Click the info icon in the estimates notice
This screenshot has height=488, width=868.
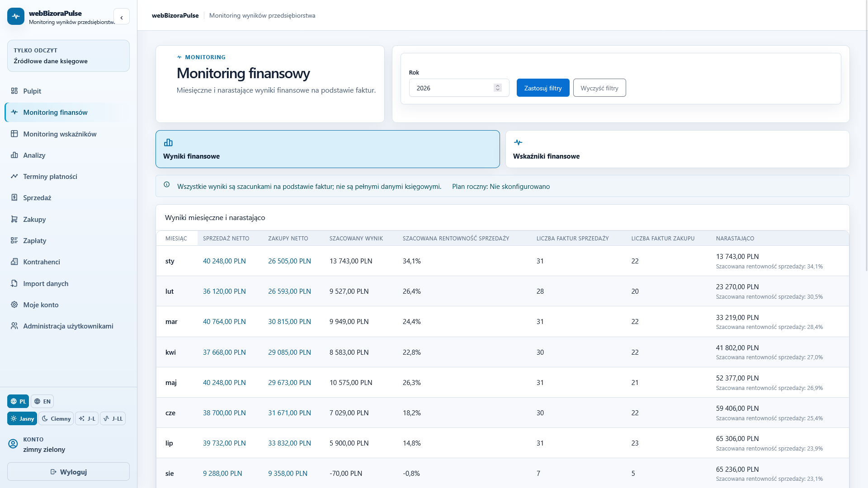point(167,184)
